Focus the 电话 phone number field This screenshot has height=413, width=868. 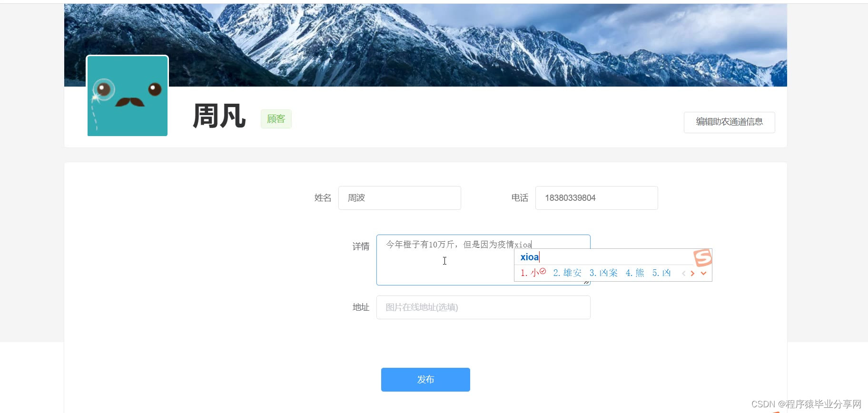[596, 197]
